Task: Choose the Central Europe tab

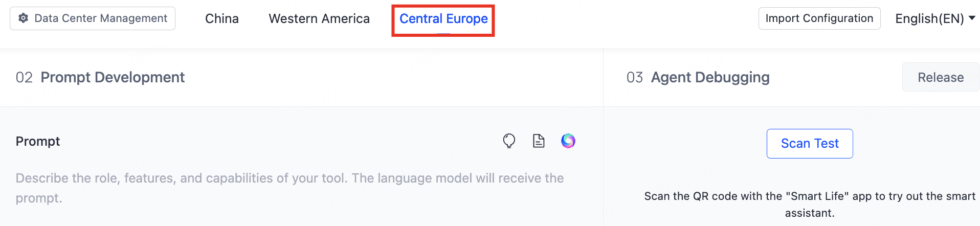Action: [x=443, y=19]
